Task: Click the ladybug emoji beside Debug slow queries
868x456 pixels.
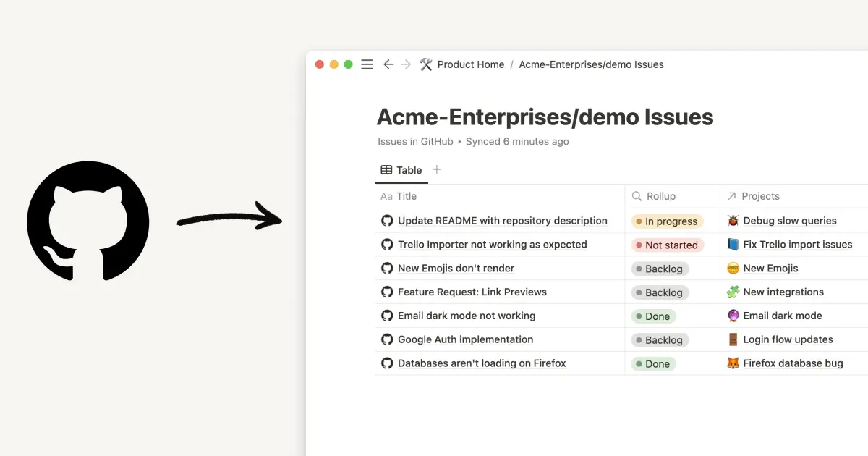Action: click(733, 220)
